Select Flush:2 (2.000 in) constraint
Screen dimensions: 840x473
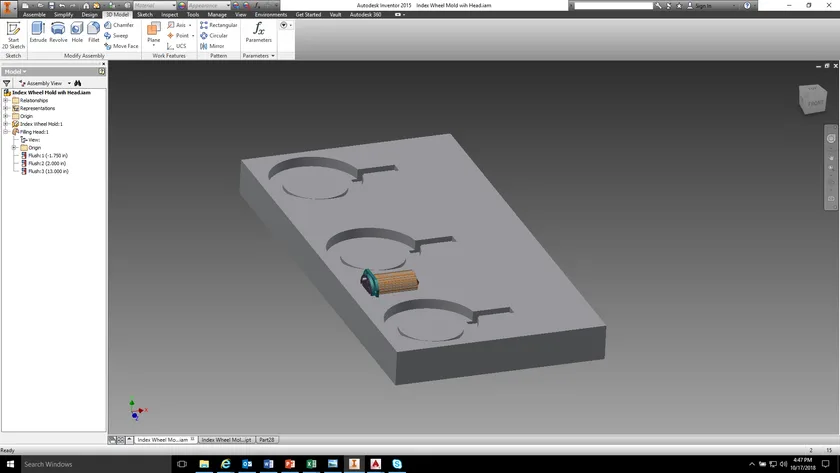43,163
